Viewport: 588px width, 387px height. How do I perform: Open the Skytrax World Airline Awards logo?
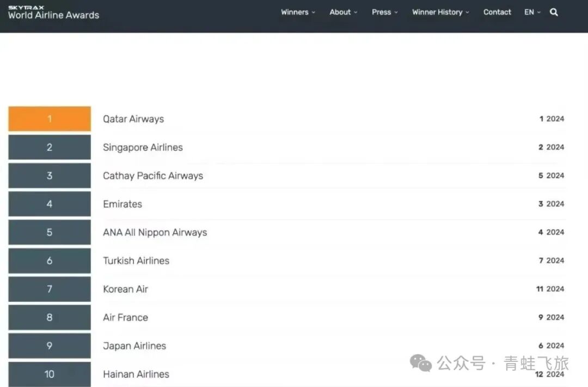[x=53, y=13]
